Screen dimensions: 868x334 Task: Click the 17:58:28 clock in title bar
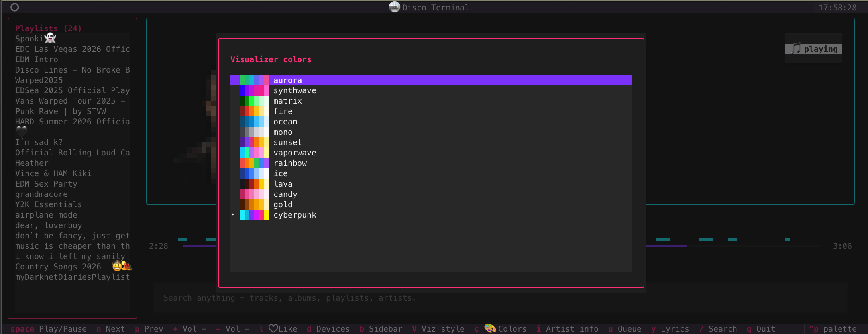click(837, 8)
